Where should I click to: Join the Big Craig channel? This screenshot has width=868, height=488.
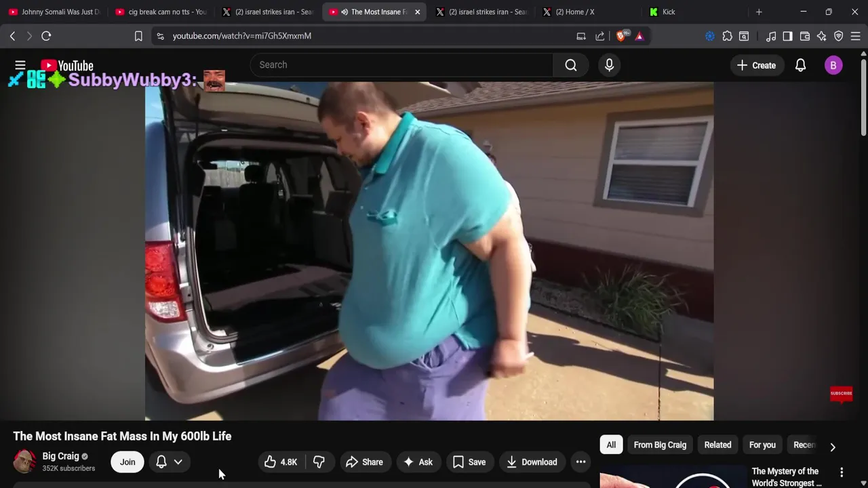point(127,462)
